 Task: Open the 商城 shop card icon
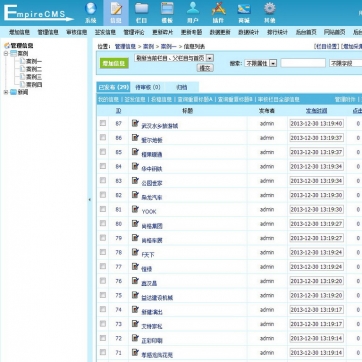(x=244, y=9)
